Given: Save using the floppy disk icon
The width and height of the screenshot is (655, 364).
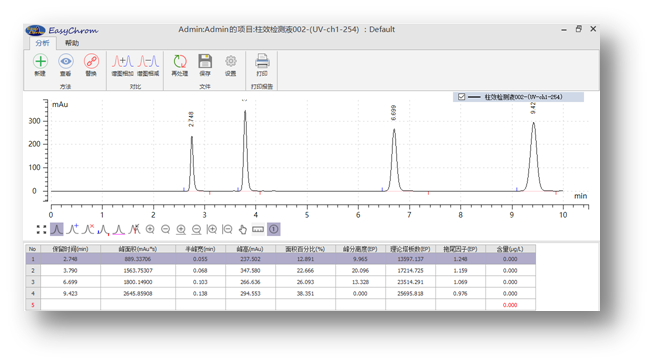Looking at the screenshot, I should click(205, 61).
